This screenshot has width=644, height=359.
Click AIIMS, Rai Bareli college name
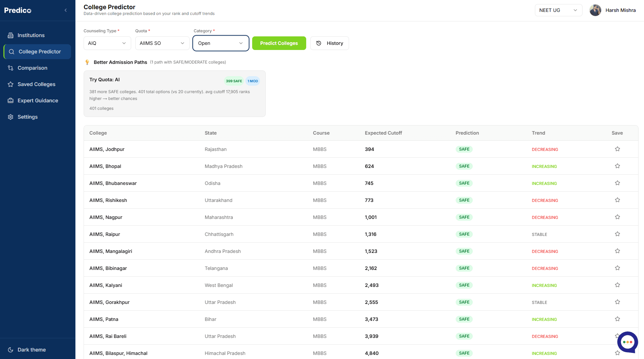point(108,336)
